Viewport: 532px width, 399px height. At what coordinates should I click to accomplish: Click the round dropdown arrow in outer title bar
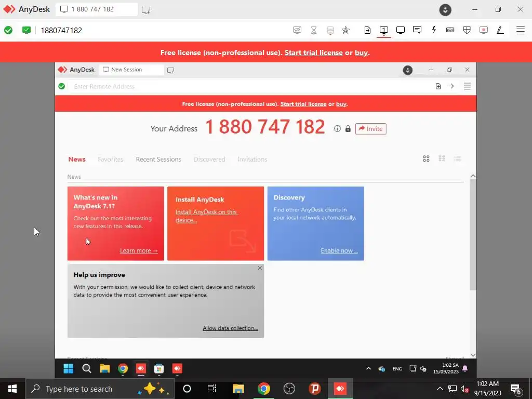(x=445, y=9)
